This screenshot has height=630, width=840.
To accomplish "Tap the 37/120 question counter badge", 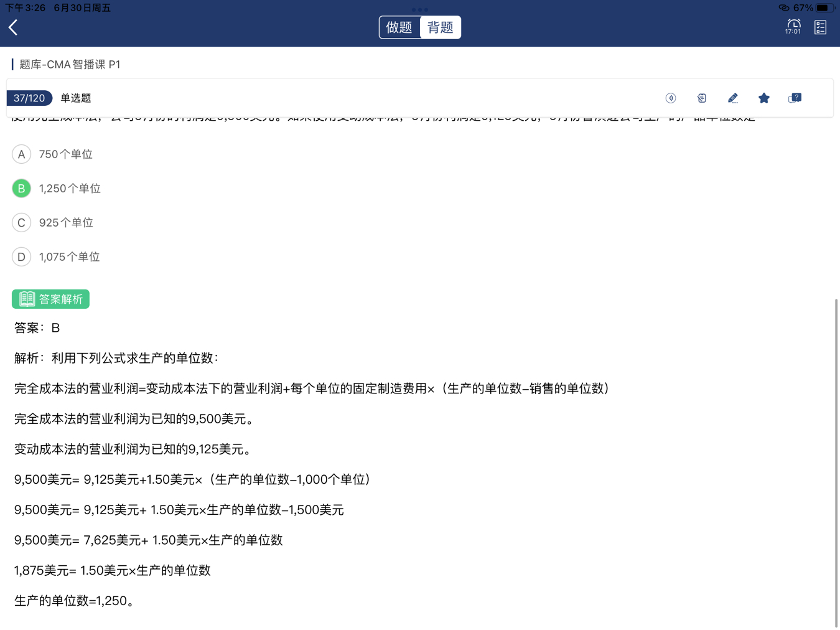I will click(29, 98).
